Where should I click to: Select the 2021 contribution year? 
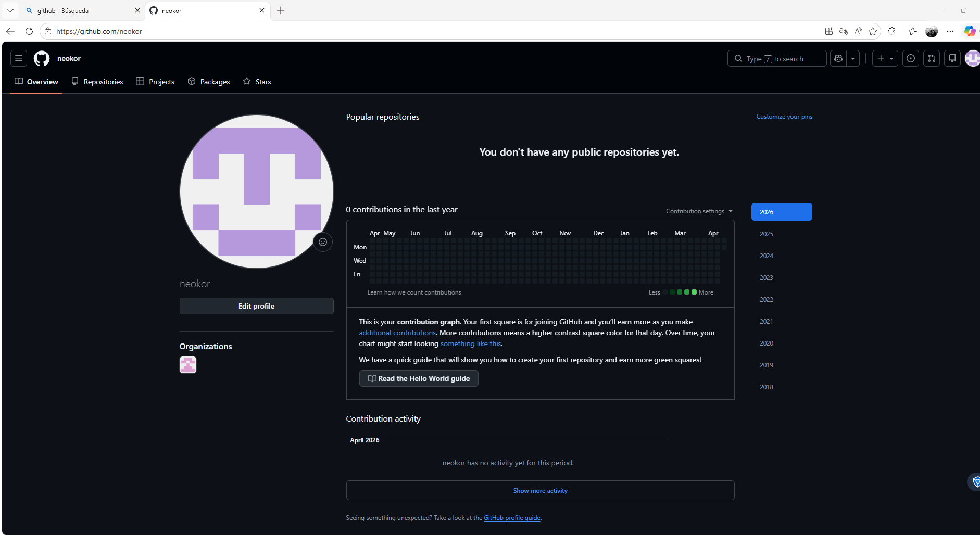click(x=782, y=321)
